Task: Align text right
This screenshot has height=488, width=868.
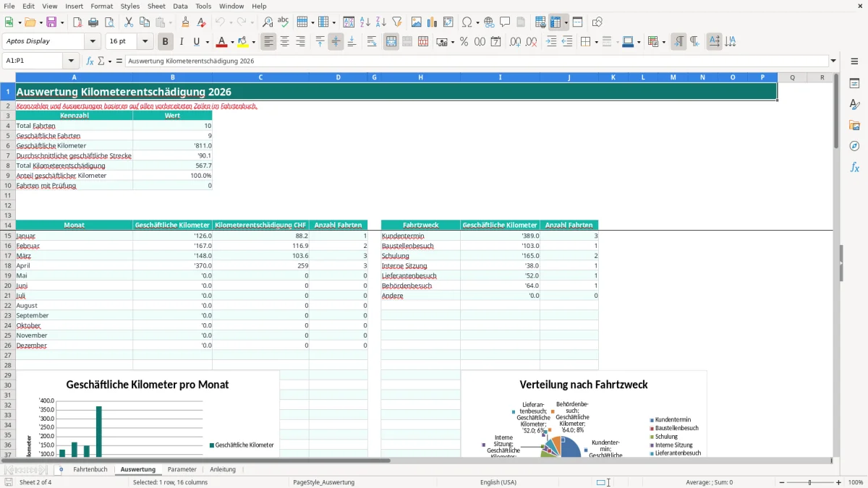Action: (300, 42)
